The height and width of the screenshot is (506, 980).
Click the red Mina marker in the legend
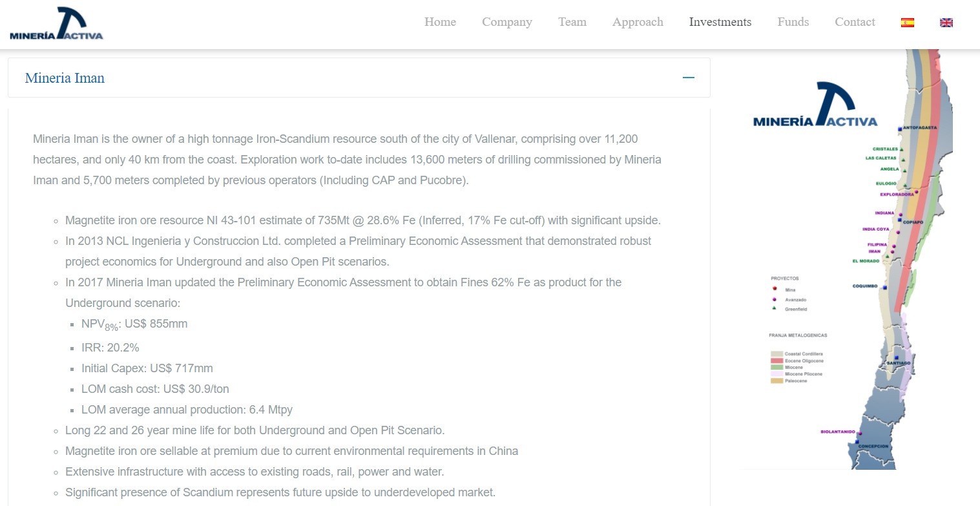point(774,289)
